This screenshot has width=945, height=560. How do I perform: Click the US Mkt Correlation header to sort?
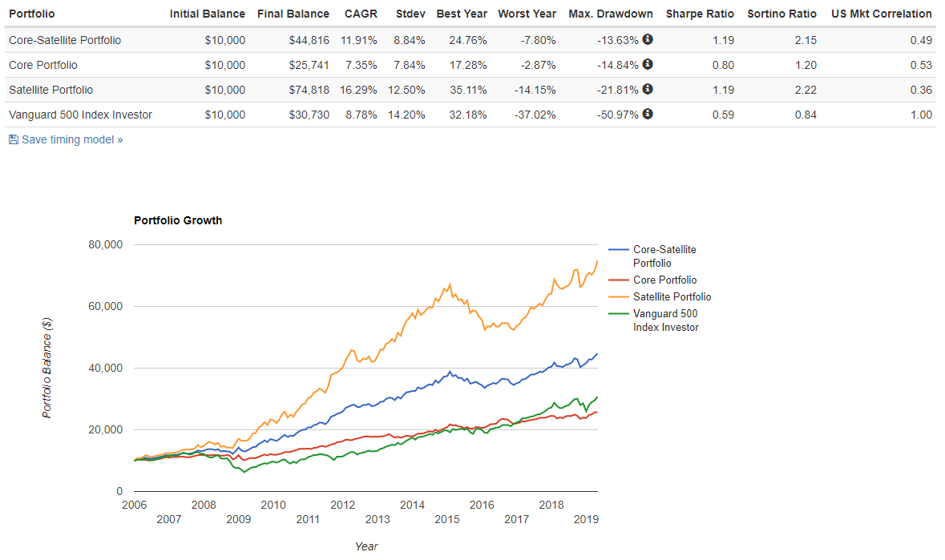[x=881, y=14]
